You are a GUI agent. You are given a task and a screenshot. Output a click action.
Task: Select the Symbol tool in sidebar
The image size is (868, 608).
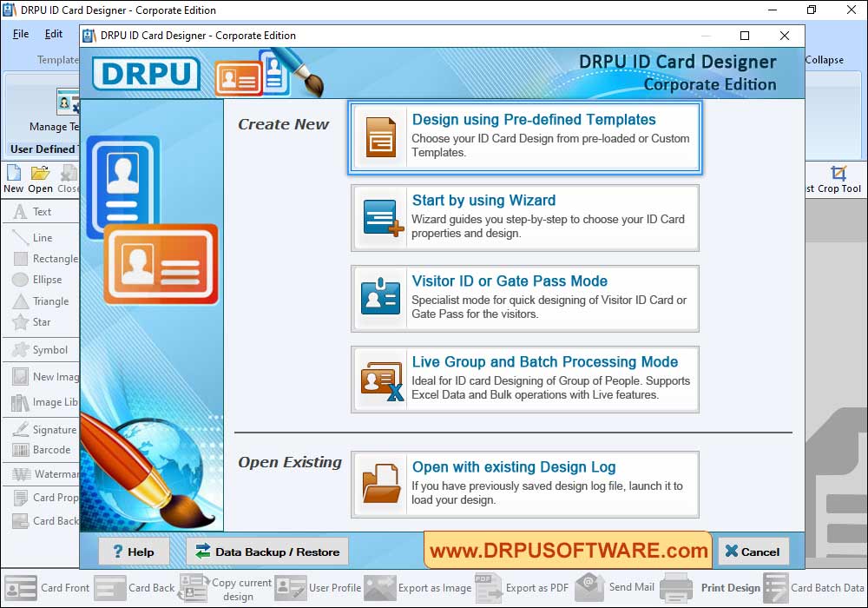click(40, 350)
